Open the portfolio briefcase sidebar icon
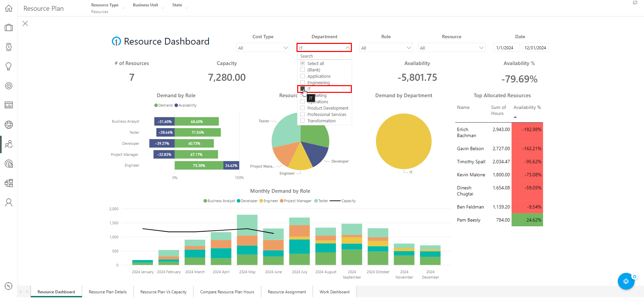This screenshot has width=644, height=299. (9, 27)
